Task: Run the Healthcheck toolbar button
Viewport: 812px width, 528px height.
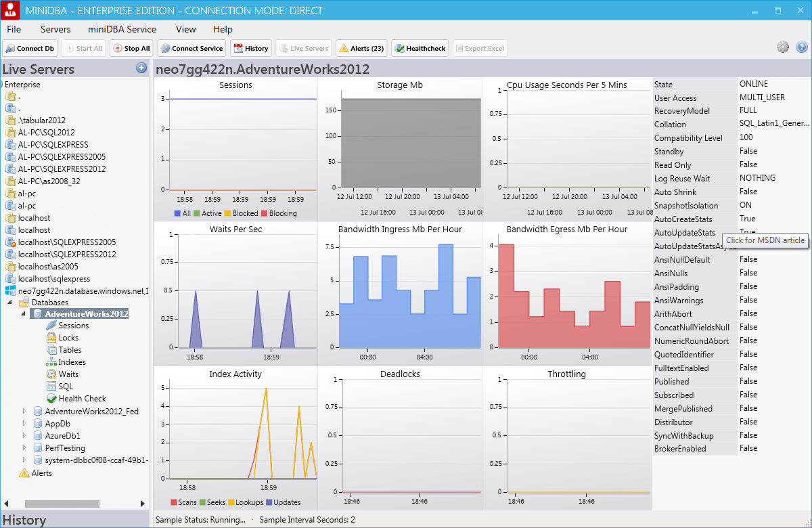Action: click(420, 48)
